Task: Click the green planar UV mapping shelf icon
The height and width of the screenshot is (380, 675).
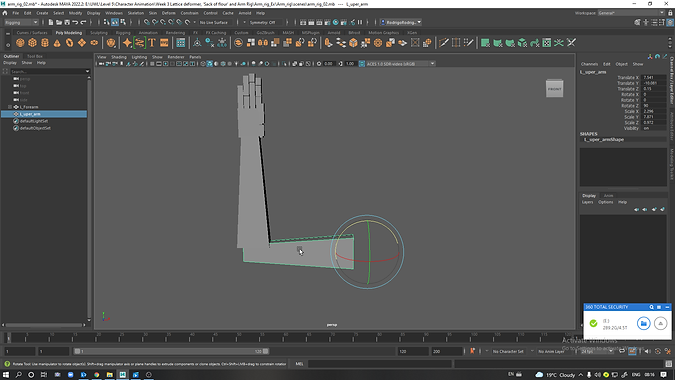Action: click(x=485, y=43)
